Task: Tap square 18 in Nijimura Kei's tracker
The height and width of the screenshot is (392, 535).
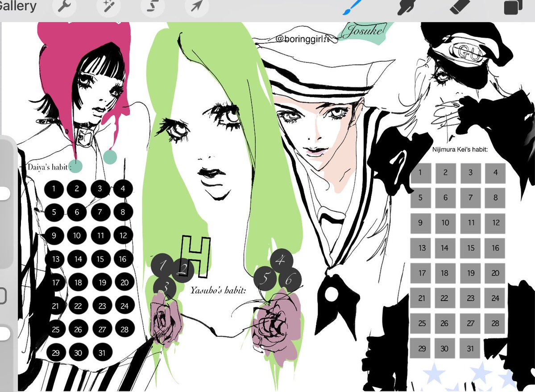Action: click(444, 273)
